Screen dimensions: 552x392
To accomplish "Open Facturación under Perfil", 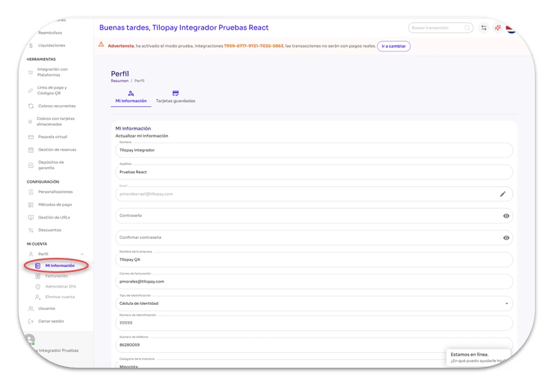I will [57, 276].
